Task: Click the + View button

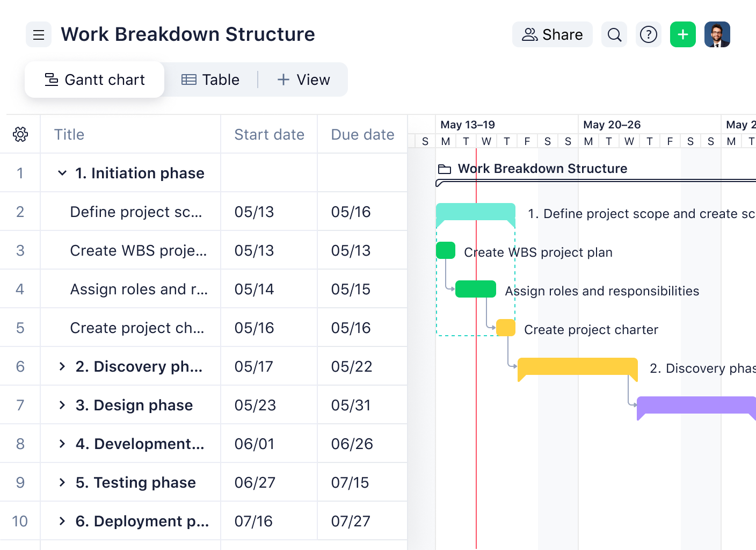Action: coord(303,79)
